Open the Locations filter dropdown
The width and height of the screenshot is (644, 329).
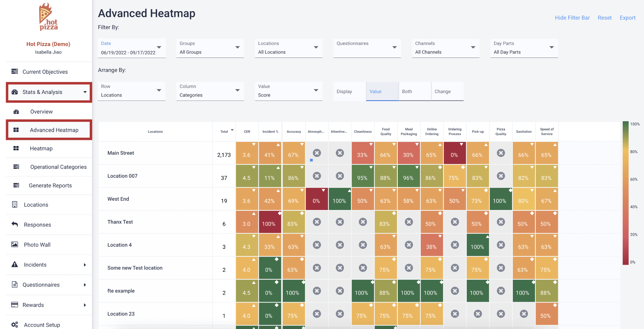pos(288,48)
